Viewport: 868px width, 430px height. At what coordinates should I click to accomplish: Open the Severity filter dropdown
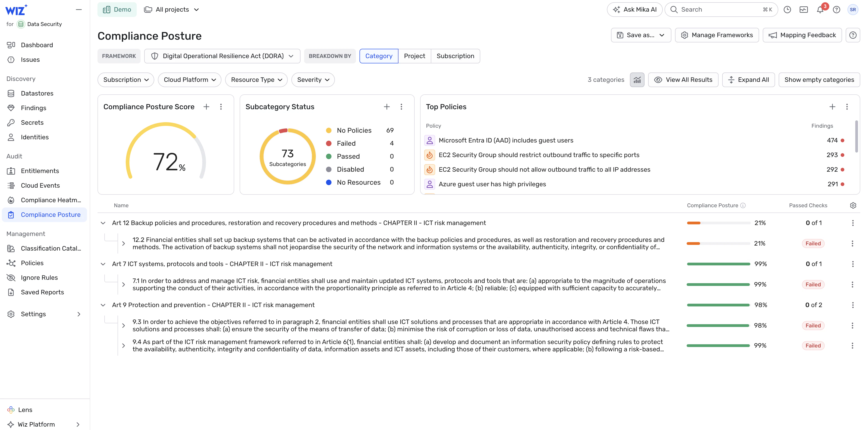[x=313, y=80]
